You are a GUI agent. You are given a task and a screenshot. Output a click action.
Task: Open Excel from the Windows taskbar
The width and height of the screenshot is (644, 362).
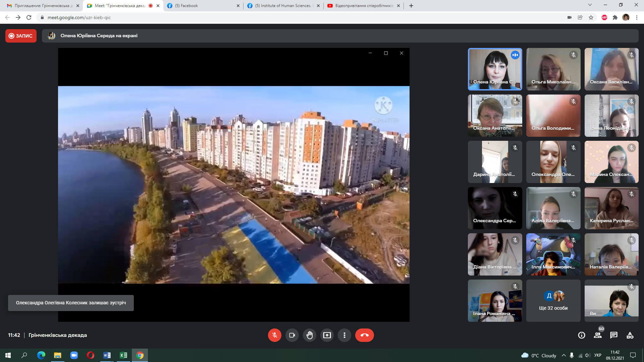[x=123, y=355]
